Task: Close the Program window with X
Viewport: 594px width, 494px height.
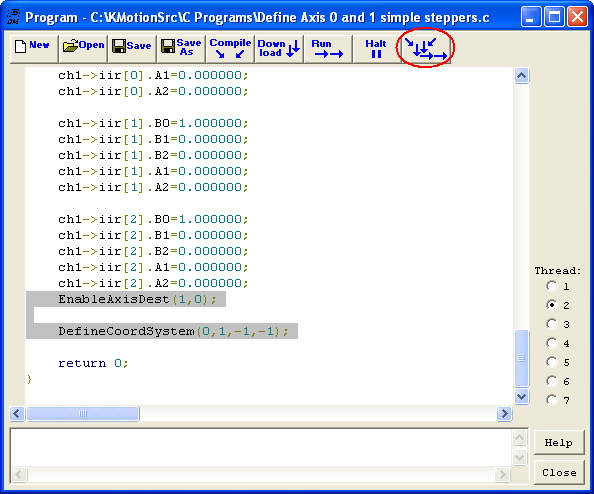Action: tap(577, 17)
